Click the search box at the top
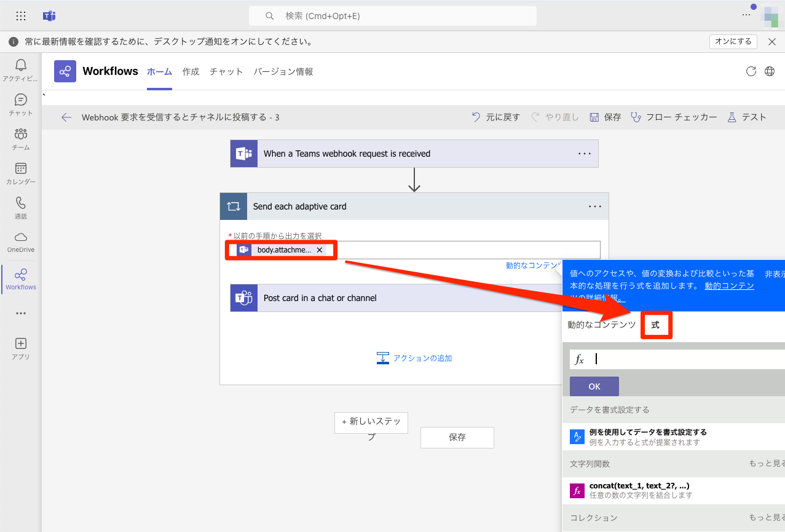 point(393,16)
